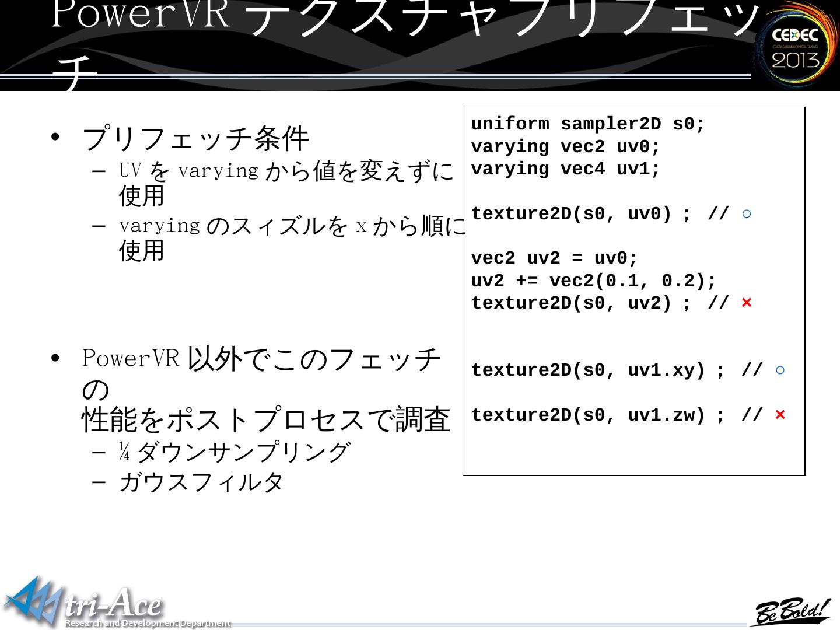Click the code 'texture2D(s0, uv1.xy) ;'

598,370
